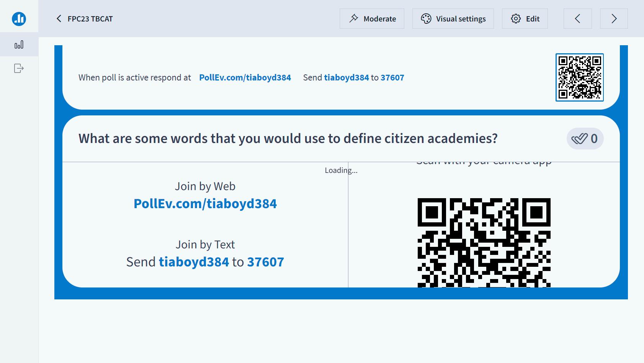
Task: Go to the previous activity arrow
Action: [x=577, y=19]
